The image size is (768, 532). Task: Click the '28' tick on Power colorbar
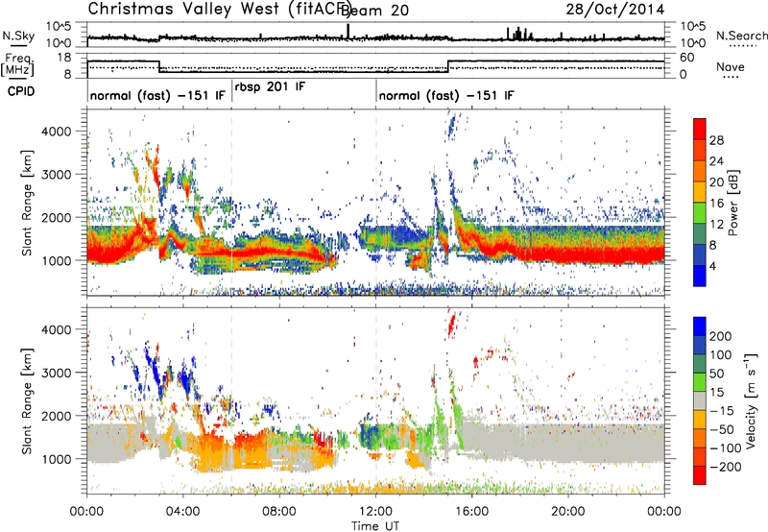716,140
